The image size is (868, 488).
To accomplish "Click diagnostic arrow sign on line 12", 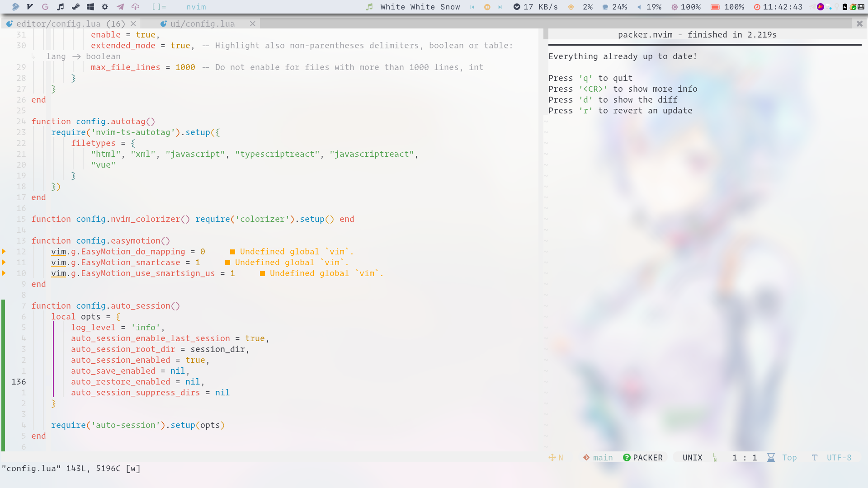I will point(4,251).
